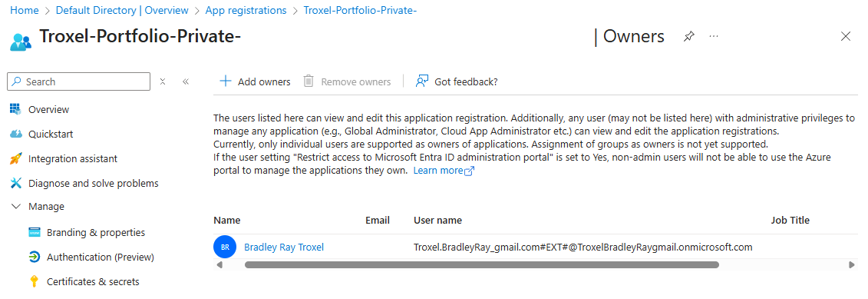Image resolution: width=868 pixels, height=299 pixels.
Task: Click the Remove owners trash icon
Action: [x=309, y=81]
